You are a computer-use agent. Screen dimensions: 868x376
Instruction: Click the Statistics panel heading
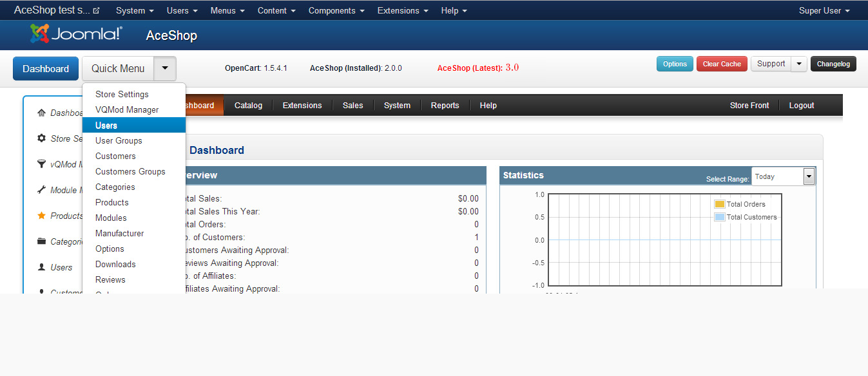523,175
